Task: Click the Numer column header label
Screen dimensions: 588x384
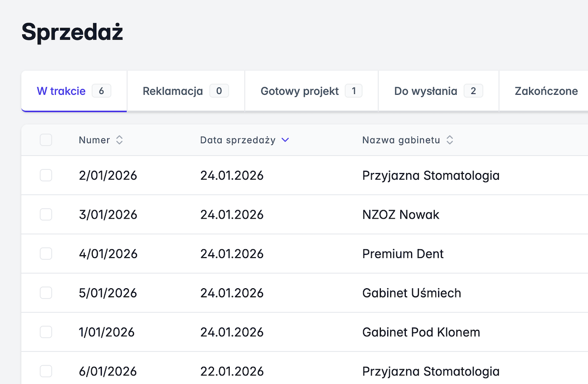Action: point(94,140)
